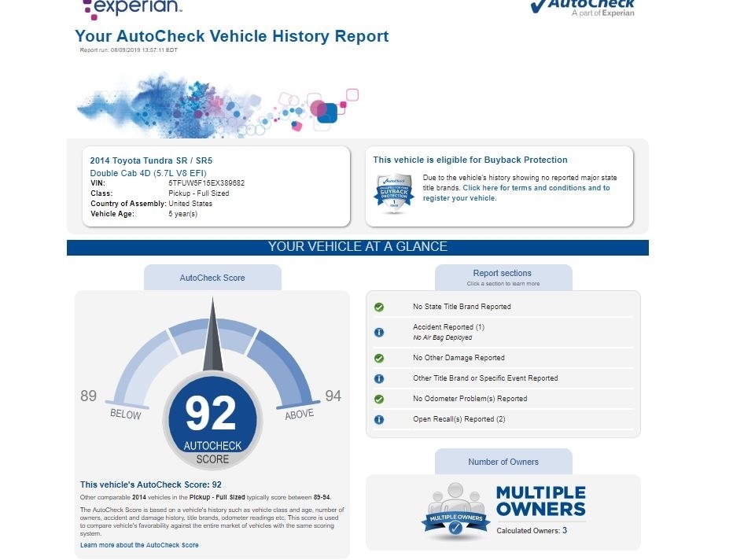Click green check icon beside No Odometer Problem
733x560 pixels.
click(379, 399)
